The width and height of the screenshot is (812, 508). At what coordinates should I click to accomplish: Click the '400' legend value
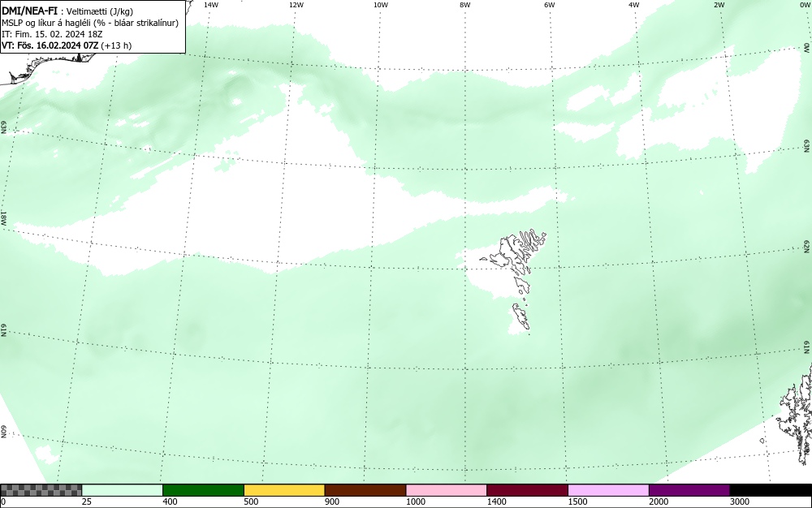click(x=170, y=502)
